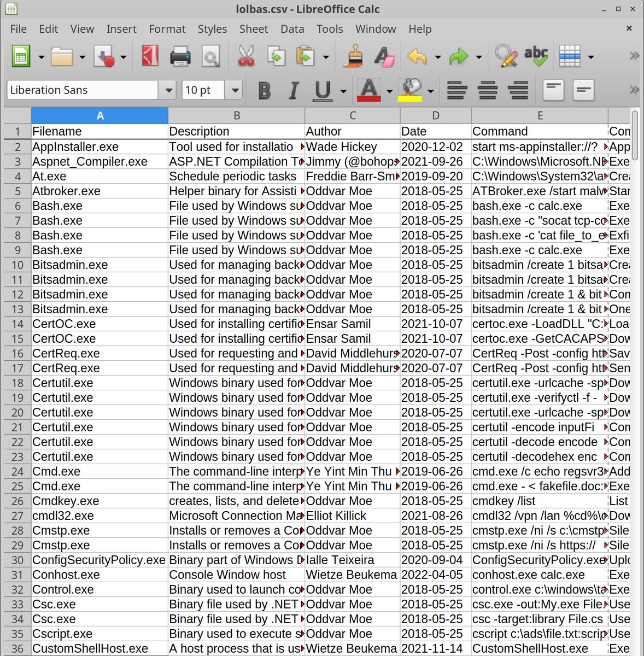Click the Copy icon
Image resolution: width=644 pixels, height=656 pixels.
277,56
